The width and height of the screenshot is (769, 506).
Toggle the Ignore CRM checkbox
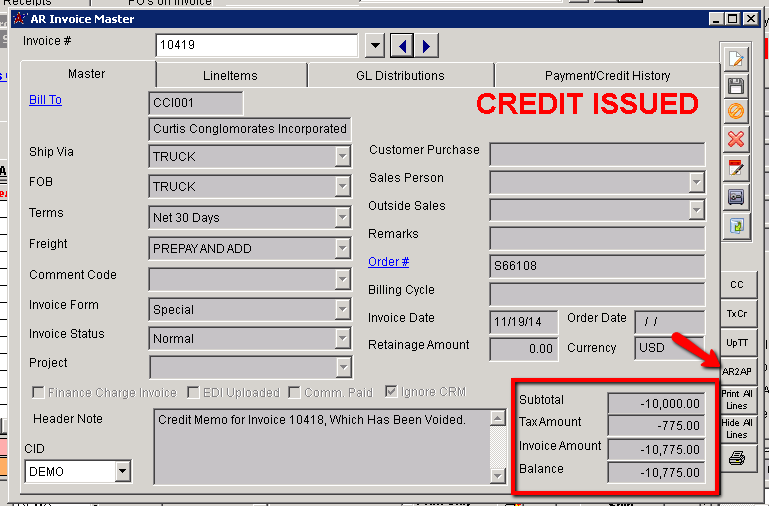pos(391,393)
